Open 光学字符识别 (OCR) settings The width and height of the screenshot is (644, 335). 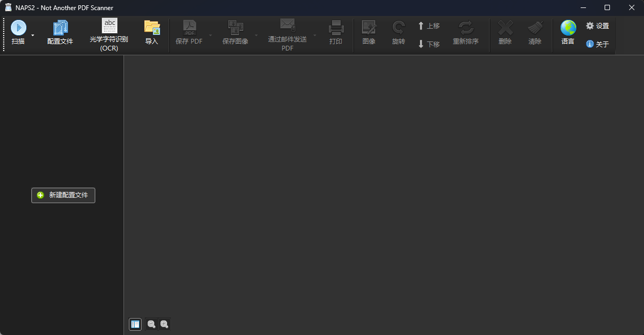[109, 35]
